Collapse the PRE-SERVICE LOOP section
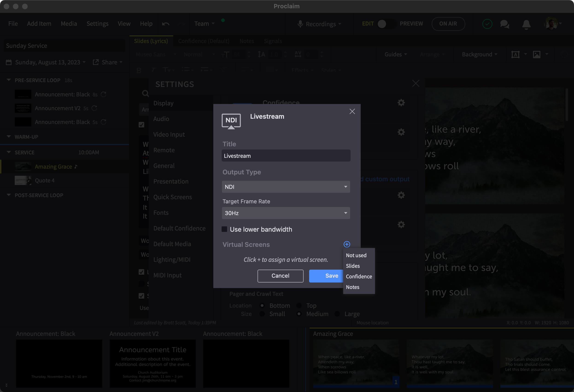 (9, 80)
